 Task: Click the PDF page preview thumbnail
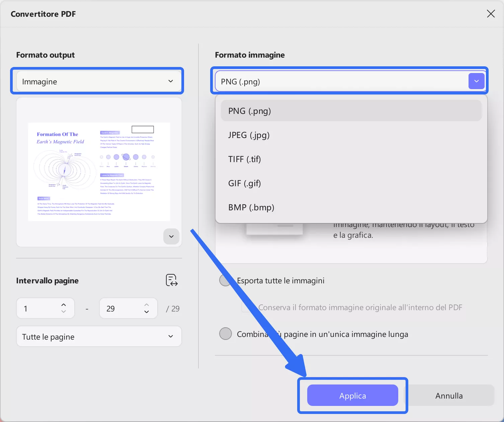99,172
